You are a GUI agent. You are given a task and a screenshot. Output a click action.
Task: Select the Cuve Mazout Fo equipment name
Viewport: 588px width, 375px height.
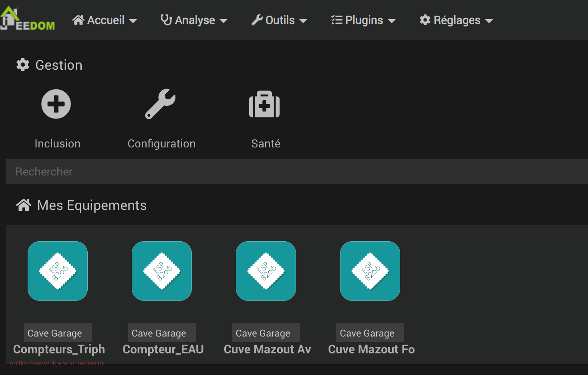coord(371,349)
